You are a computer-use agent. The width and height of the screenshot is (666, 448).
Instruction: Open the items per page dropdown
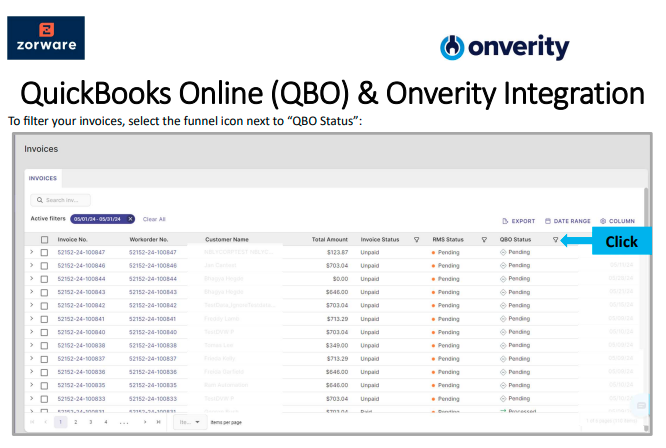pos(189,423)
